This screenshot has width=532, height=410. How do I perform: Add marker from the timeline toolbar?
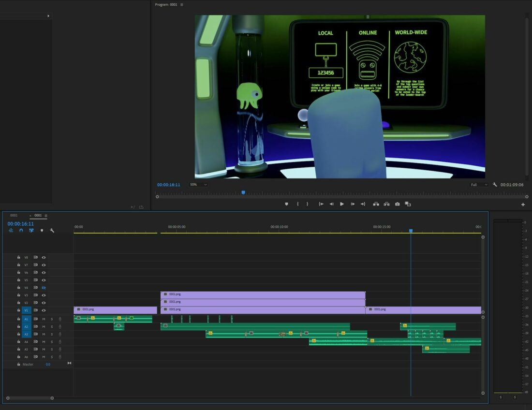click(42, 231)
